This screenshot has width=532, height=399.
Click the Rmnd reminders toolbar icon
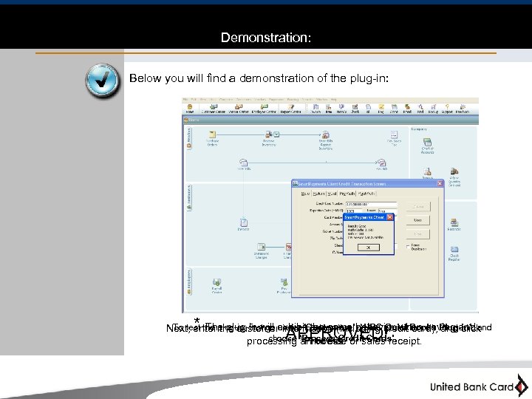click(x=407, y=109)
